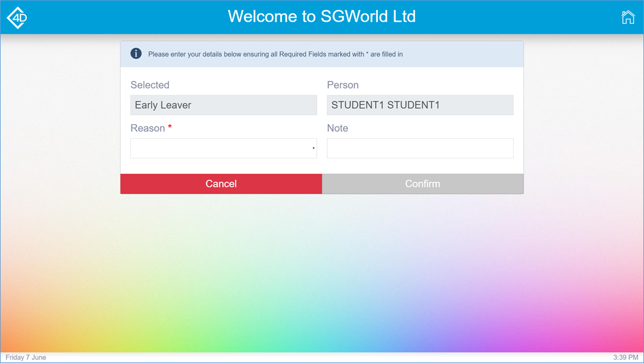The width and height of the screenshot is (644, 363).
Task: Click the Selected field showing Early Leaver
Action: click(x=224, y=105)
